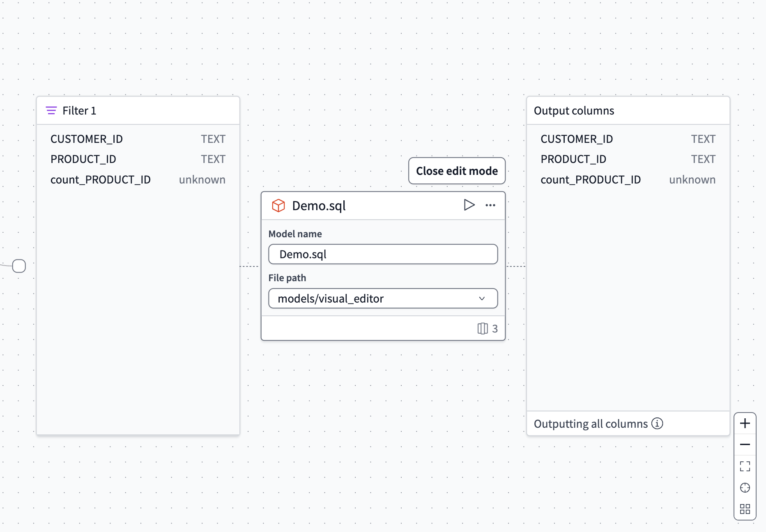Open the Demo.sql more options menu

click(x=490, y=206)
